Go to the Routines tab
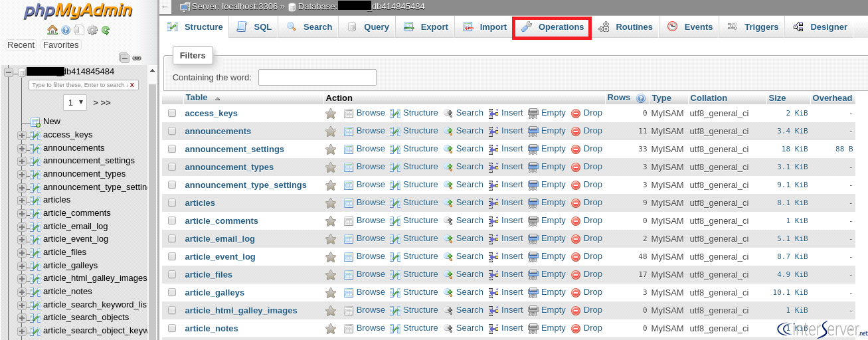The height and width of the screenshot is (340, 868). (x=626, y=27)
